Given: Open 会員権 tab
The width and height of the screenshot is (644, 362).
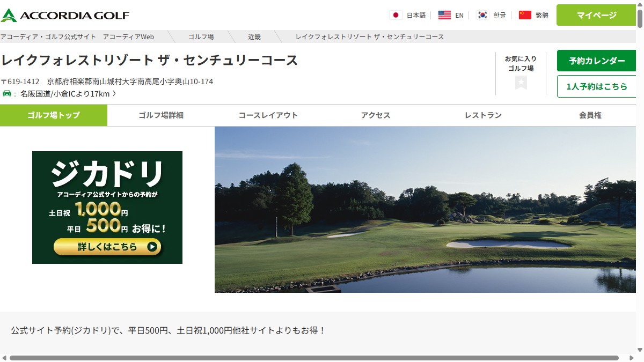Looking at the screenshot, I should point(589,115).
